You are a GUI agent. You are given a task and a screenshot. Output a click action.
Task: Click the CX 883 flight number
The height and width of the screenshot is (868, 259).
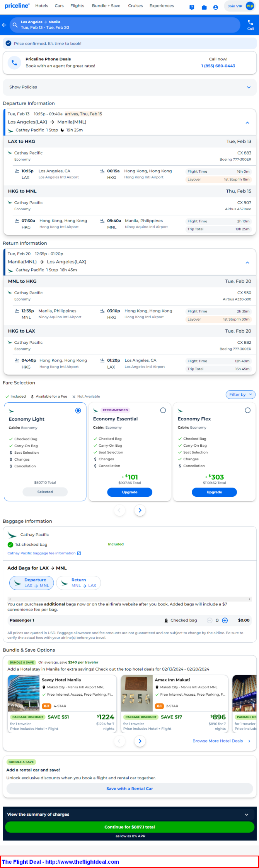pos(244,153)
